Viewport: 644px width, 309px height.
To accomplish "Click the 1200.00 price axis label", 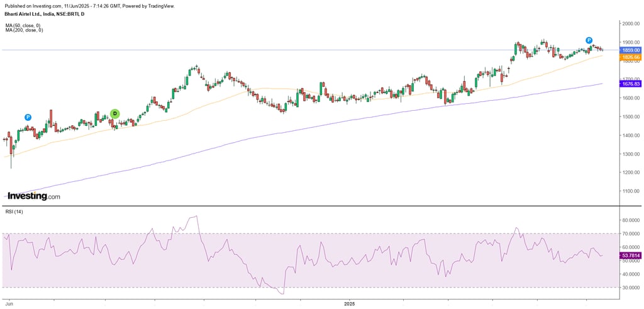I will [631, 172].
